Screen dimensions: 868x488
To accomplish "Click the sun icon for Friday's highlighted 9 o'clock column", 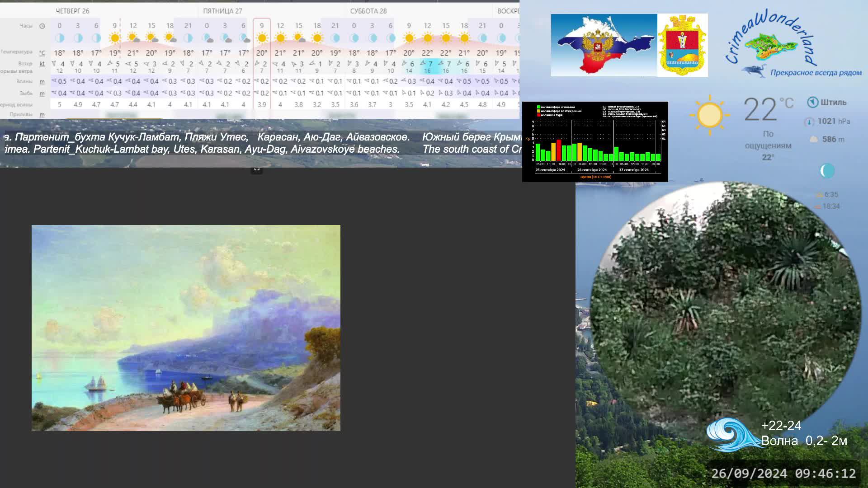I will [x=262, y=38].
